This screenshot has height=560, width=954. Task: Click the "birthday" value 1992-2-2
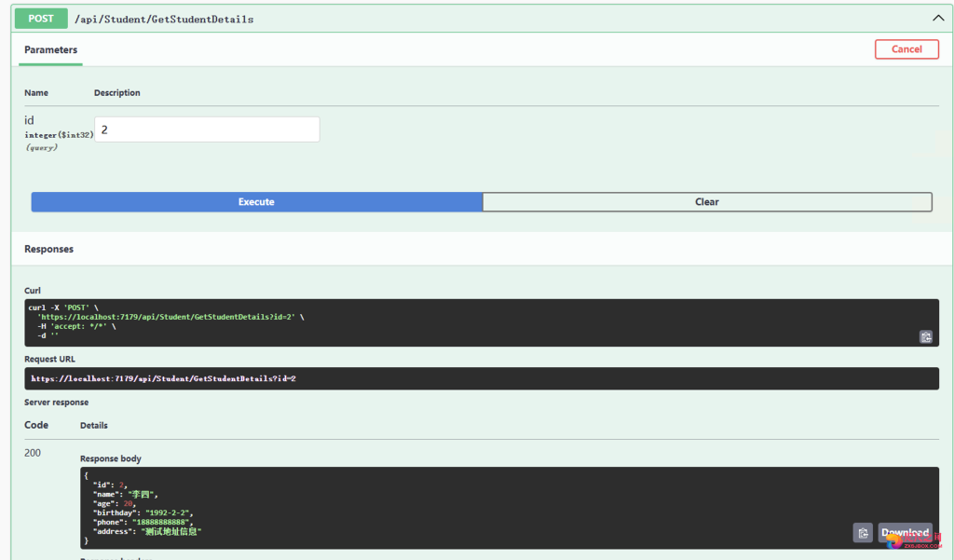(x=167, y=513)
